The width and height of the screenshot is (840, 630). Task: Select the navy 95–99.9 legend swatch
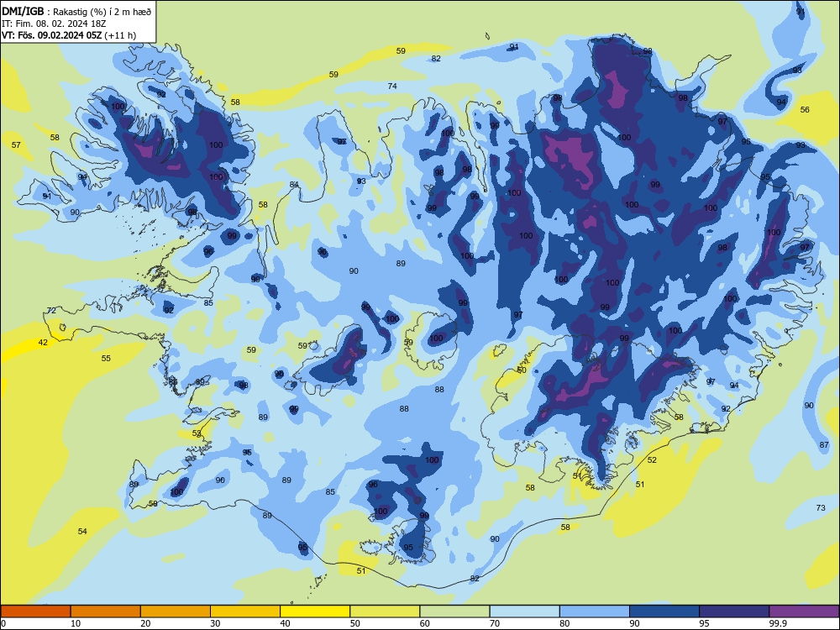734,612
